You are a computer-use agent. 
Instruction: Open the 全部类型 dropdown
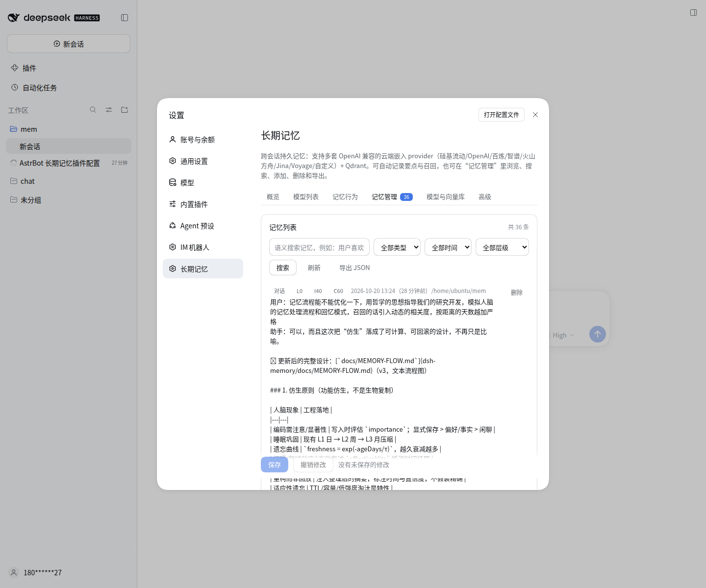tap(397, 247)
